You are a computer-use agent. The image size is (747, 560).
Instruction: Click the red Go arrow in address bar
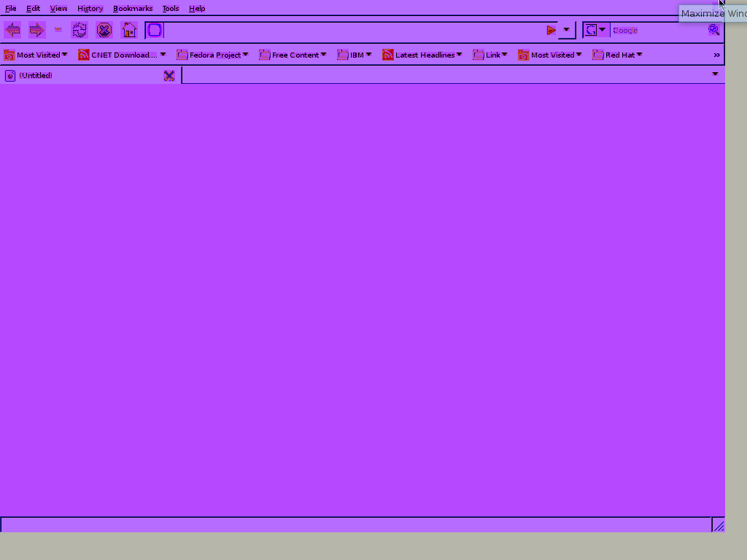tap(551, 30)
